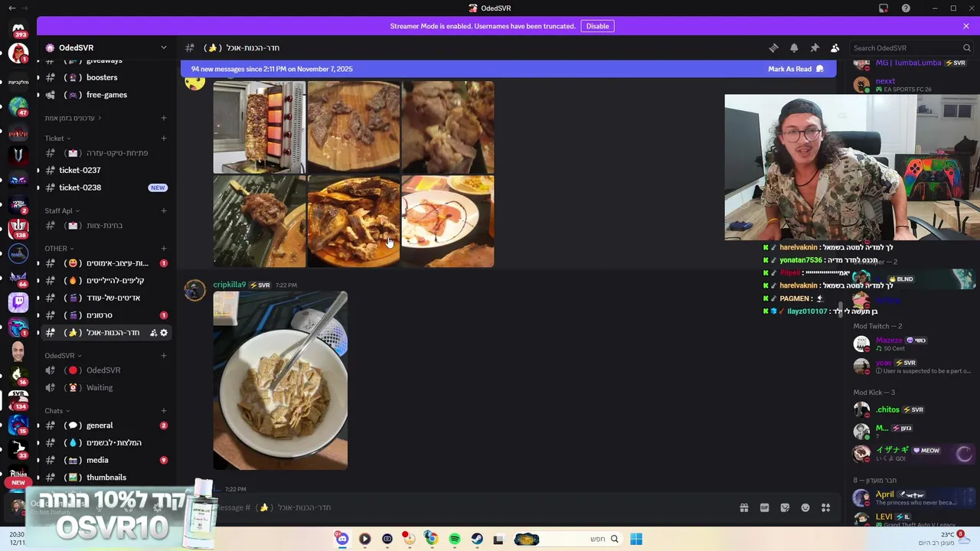Open the Threads icon in channel header

pos(773,47)
